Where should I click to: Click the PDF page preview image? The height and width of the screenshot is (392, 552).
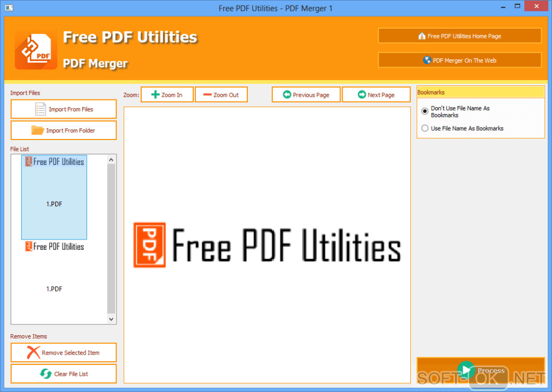267,245
